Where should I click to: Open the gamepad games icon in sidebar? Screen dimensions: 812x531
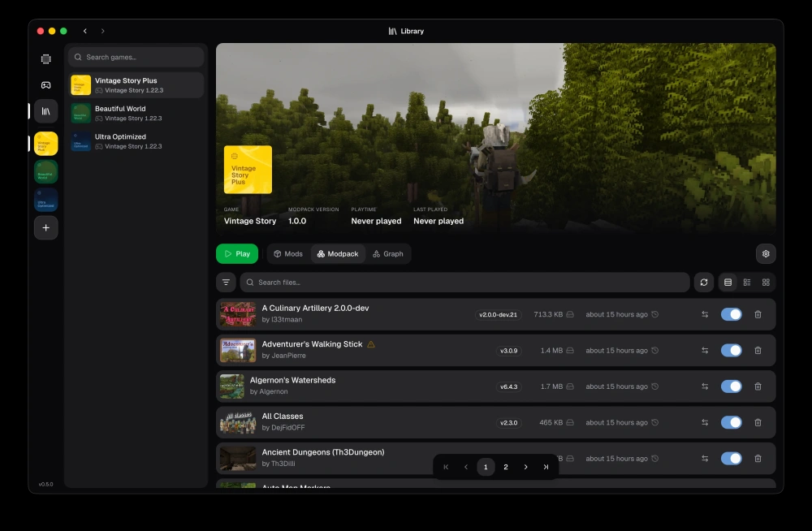pos(46,85)
